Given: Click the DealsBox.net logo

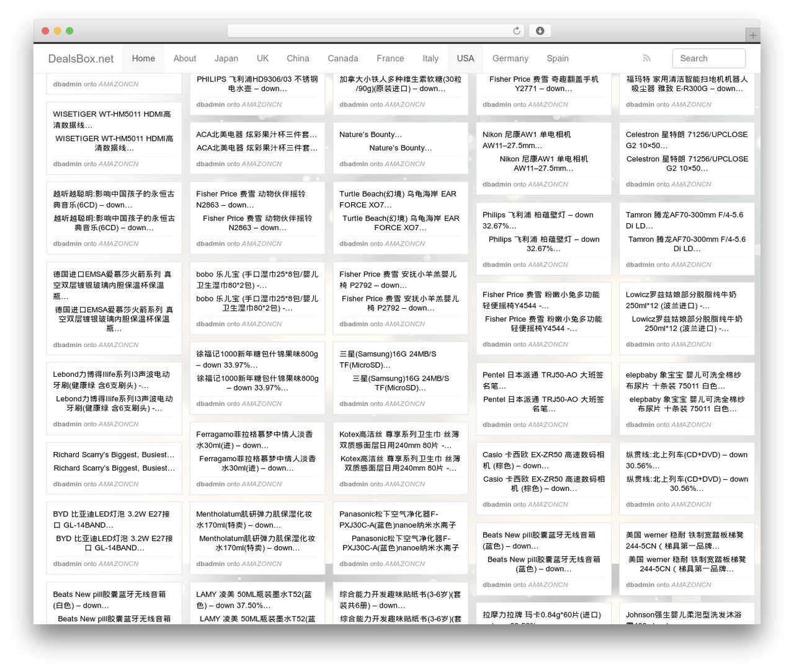Looking at the screenshot, I should pos(81,59).
